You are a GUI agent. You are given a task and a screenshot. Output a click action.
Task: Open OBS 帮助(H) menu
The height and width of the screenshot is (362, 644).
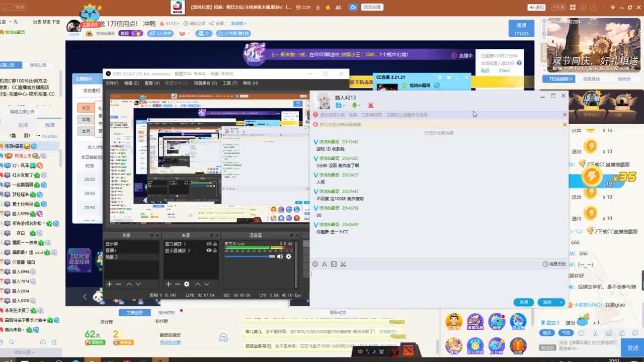coord(251,83)
